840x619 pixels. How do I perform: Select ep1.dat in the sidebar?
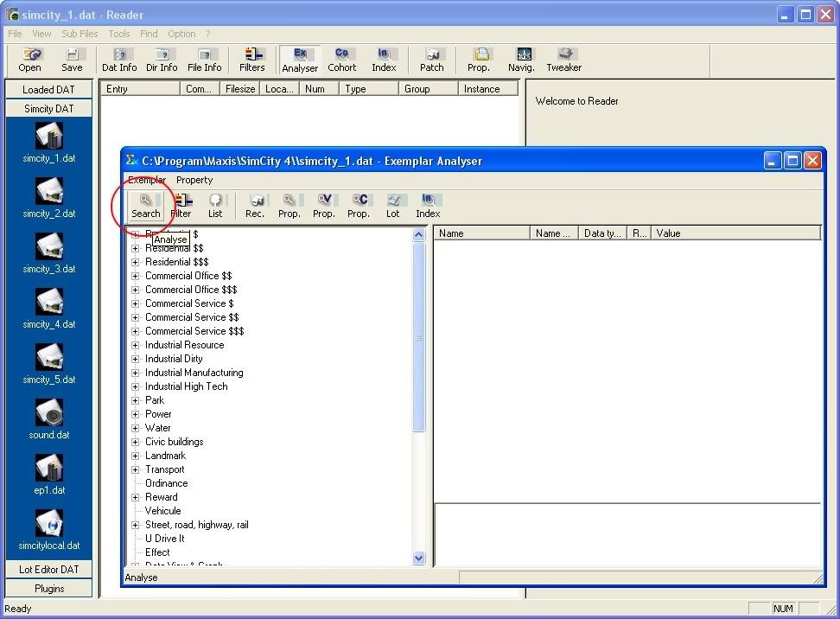49,475
